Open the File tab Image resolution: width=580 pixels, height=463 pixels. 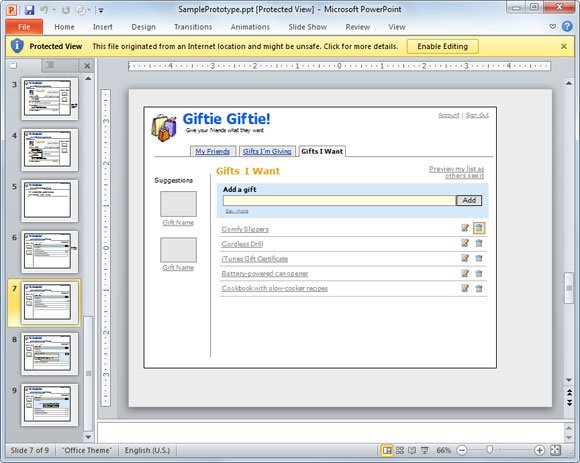point(24,27)
